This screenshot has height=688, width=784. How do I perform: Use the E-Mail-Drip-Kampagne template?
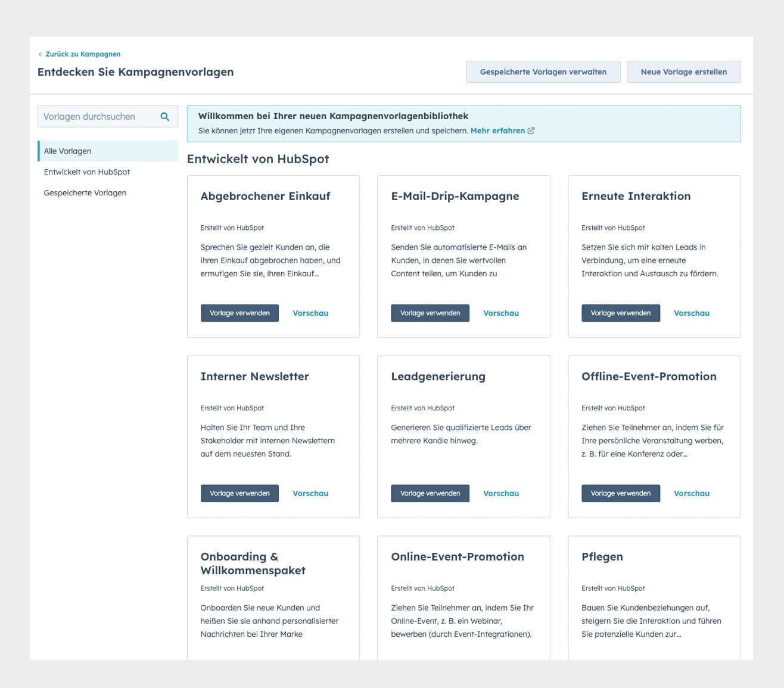[430, 313]
